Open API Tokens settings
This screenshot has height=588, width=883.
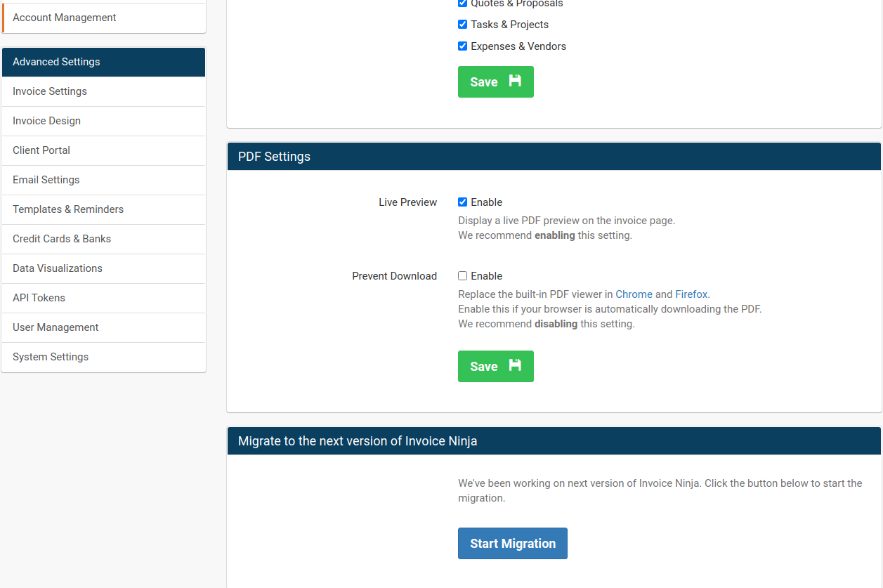pos(39,298)
